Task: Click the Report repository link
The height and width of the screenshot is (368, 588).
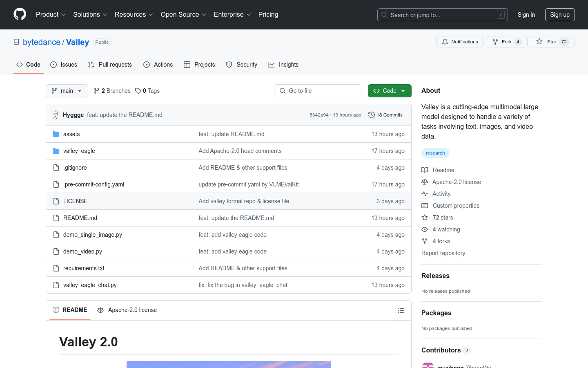Action: [443, 253]
